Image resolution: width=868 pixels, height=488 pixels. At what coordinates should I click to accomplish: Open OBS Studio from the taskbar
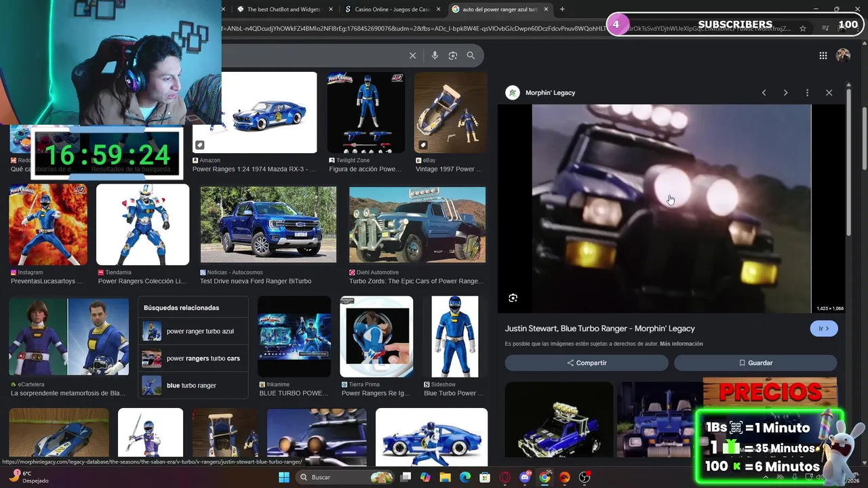pos(585,477)
